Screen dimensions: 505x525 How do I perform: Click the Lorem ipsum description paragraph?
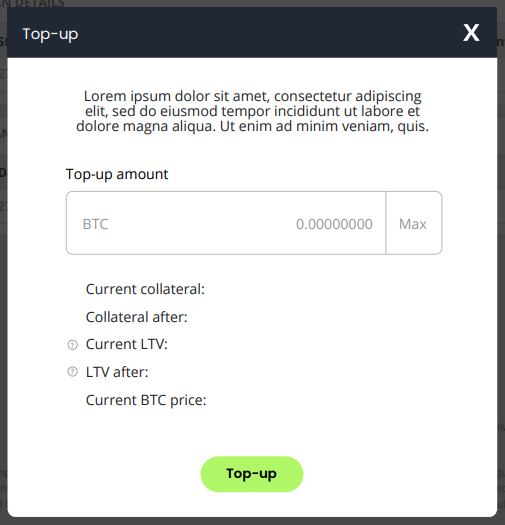(x=252, y=111)
